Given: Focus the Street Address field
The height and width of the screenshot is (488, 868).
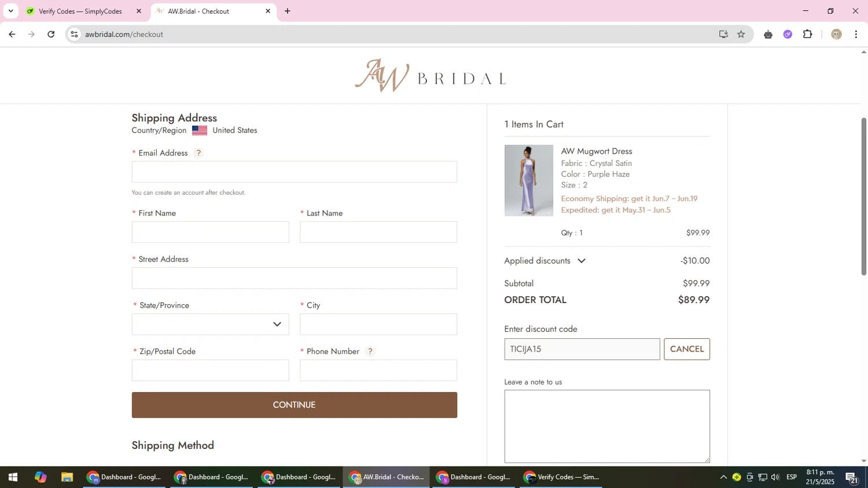Looking at the screenshot, I should (294, 278).
